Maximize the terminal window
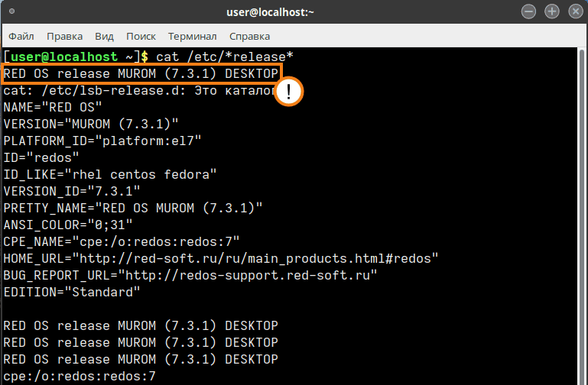 [552, 11]
